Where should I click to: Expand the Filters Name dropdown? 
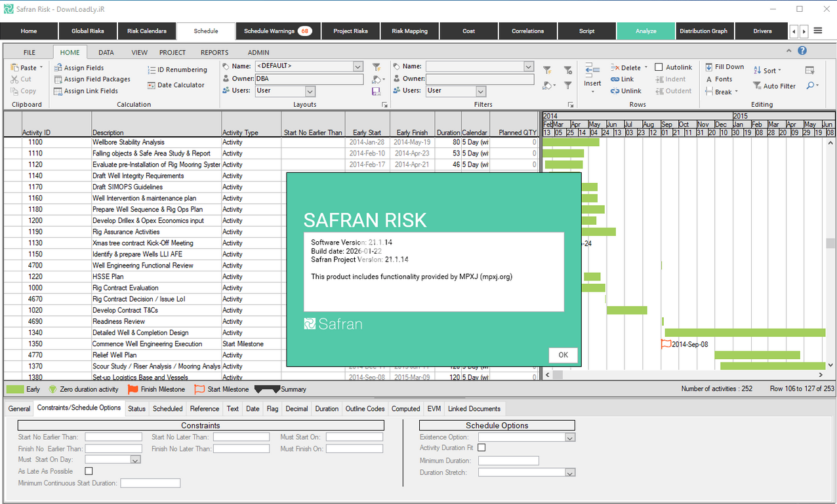pos(529,66)
